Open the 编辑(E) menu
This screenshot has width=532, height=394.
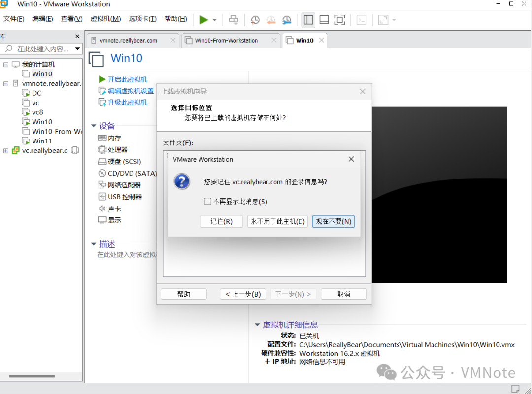tap(42, 19)
